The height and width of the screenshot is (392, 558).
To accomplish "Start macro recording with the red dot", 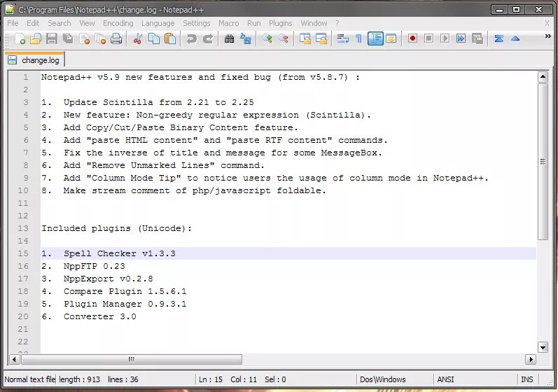I will pyautogui.click(x=412, y=38).
